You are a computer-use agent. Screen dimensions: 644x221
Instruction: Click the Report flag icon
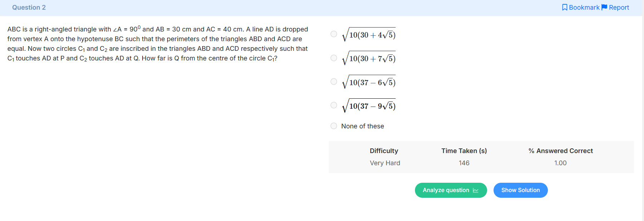tap(604, 8)
